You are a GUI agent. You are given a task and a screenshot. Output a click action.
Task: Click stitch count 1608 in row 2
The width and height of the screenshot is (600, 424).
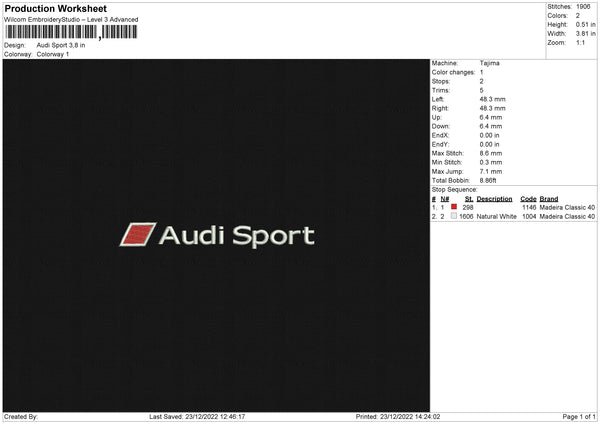coord(466,217)
